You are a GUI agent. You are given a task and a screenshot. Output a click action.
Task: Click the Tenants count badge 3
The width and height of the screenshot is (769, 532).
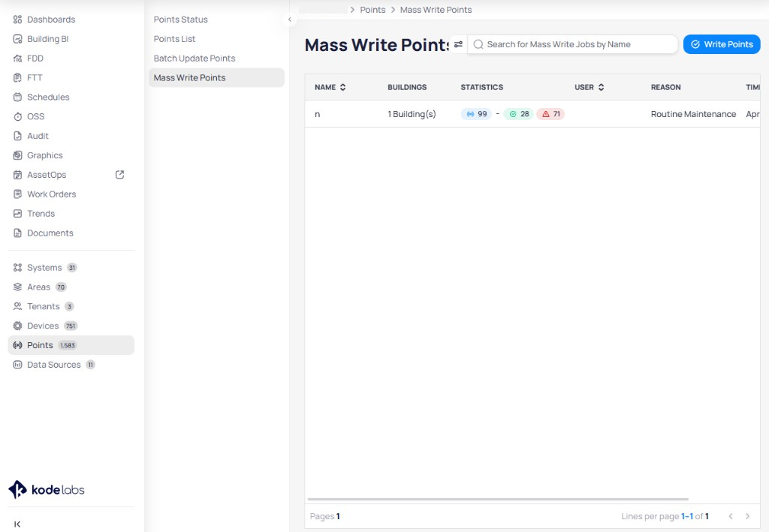tap(70, 307)
